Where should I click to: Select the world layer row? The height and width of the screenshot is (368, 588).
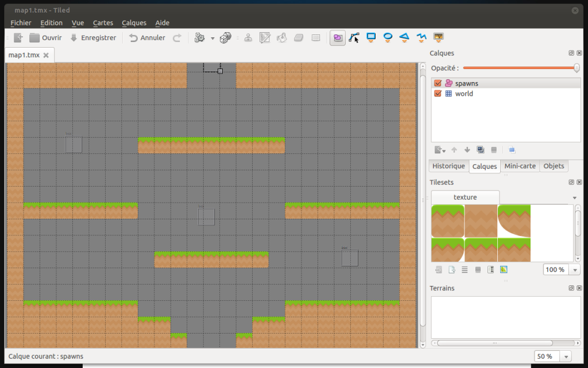click(x=505, y=94)
